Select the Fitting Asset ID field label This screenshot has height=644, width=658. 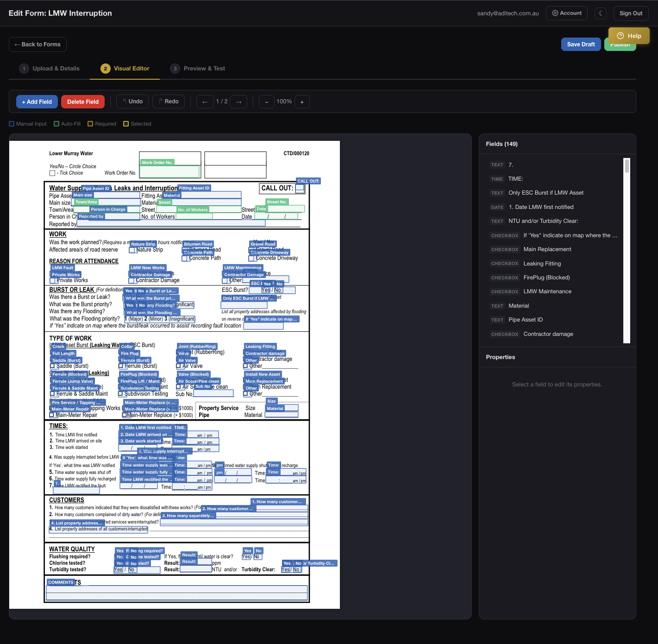point(194,188)
